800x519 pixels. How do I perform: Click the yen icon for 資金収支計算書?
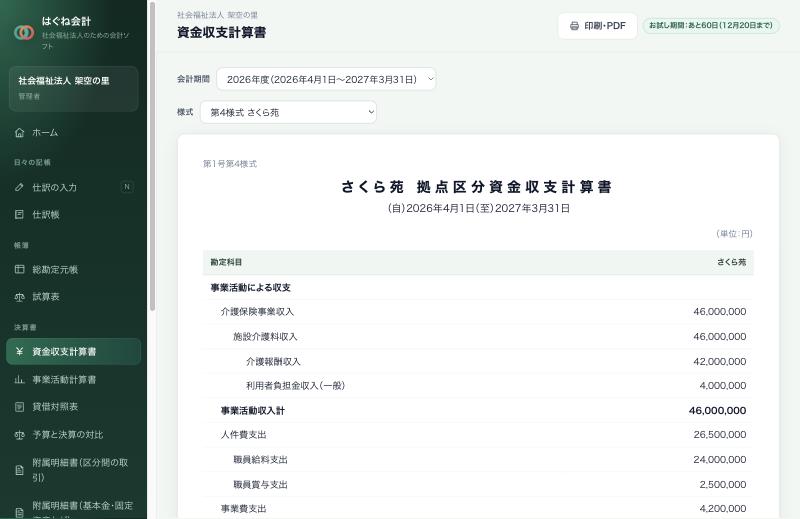pyautogui.click(x=19, y=351)
